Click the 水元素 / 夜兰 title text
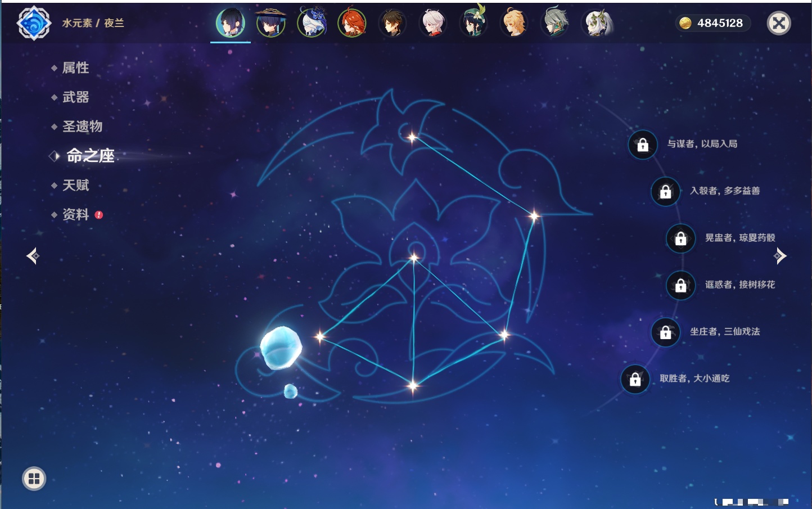Image resolution: width=812 pixels, height=509 pixels. pyautogui.click(x=93, y=23)
